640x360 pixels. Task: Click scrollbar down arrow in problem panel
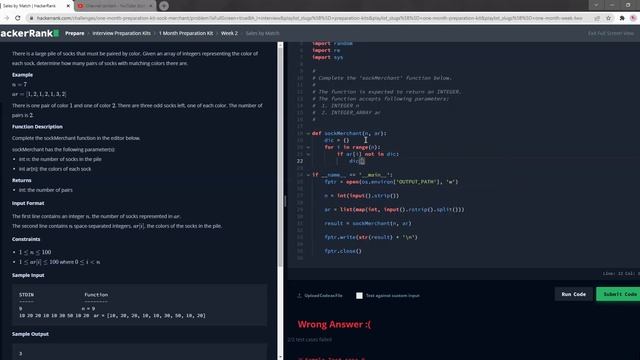pyautogui.click(x=280, y=357)
